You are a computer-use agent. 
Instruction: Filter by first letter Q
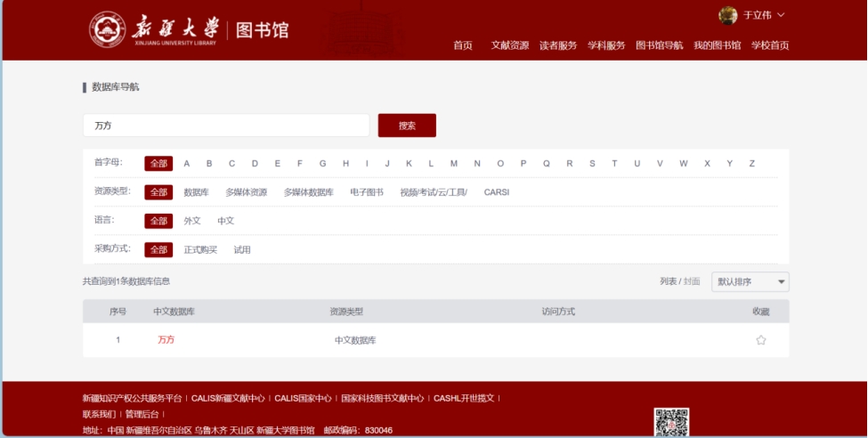click(547, 163)
